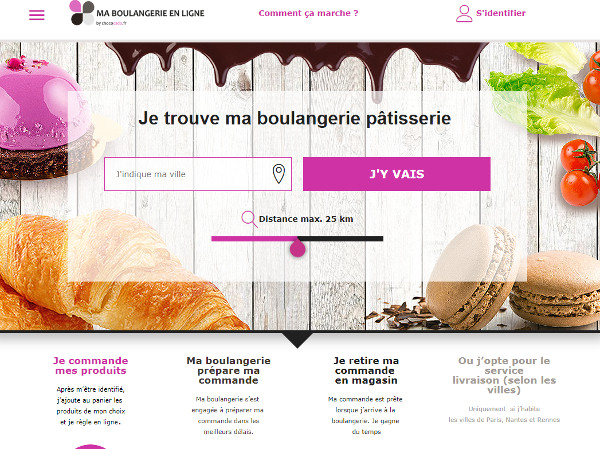Open the Comment ça marche ? link
600x449 pixels.
point(308,13)
